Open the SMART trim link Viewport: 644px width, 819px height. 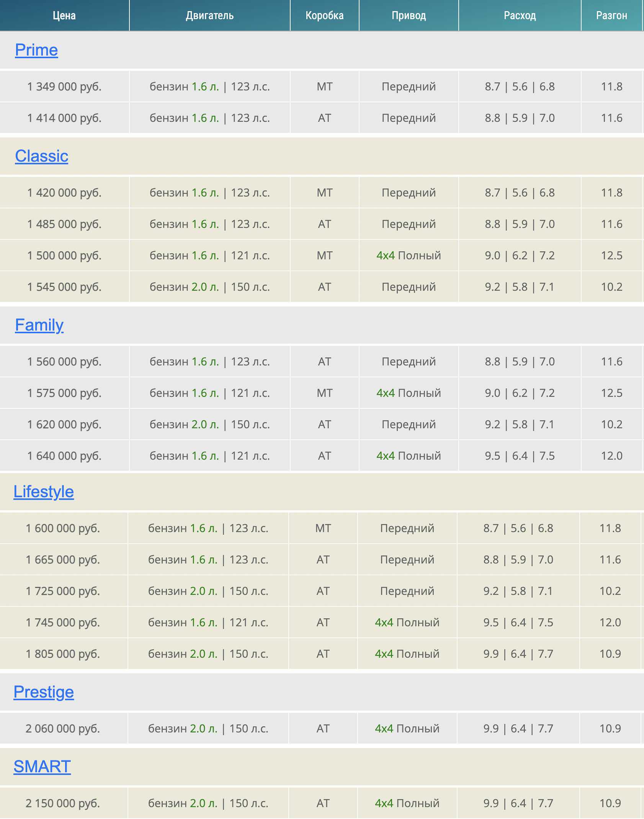click(x=42, y=767)
